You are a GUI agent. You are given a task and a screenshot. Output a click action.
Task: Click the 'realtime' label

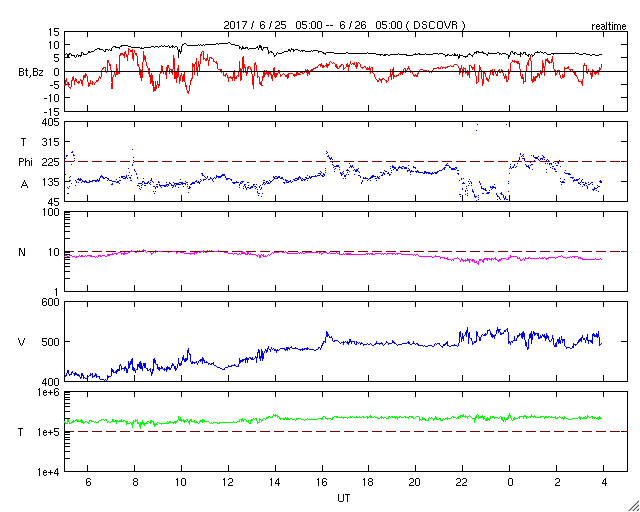(x=609, y=27)
